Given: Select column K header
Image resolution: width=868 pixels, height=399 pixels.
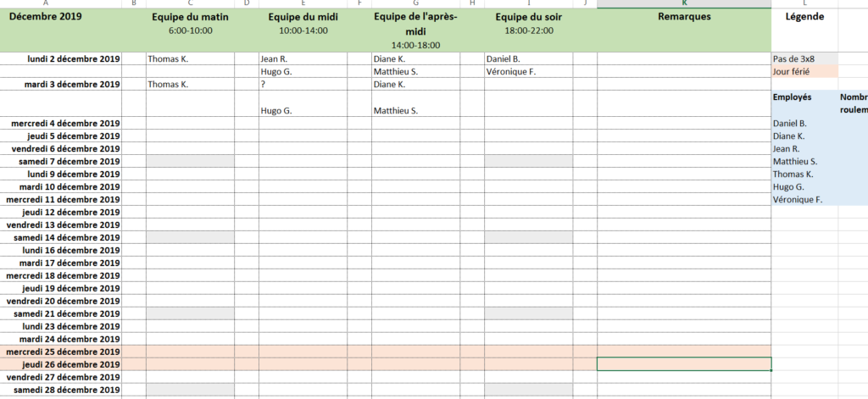Looking at the screenshot, I should [684, 4].
